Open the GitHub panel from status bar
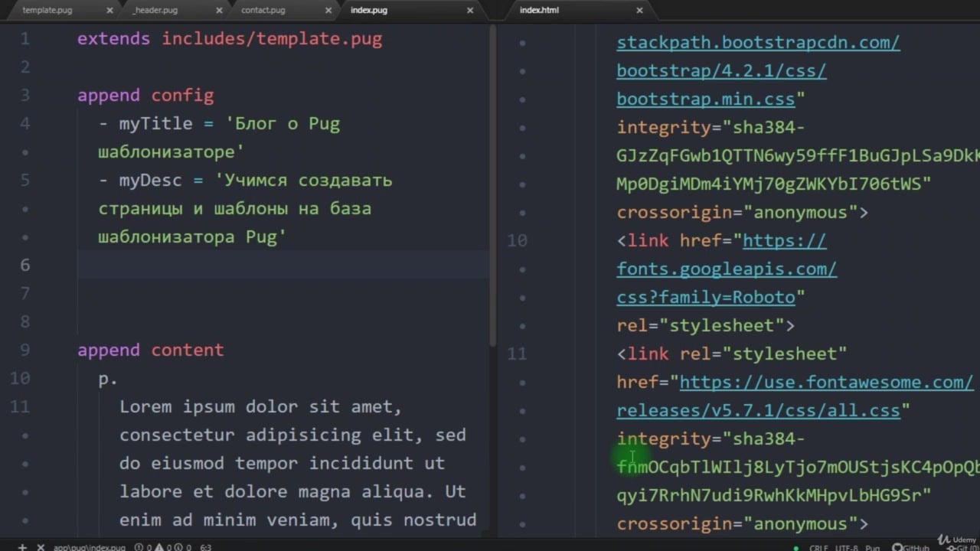The width and height of the screenshot is (980, 551). 910,548
